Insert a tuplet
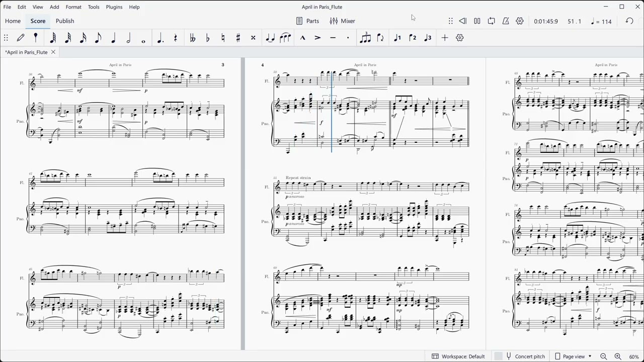Viewport: 644px width, 362px height. tap(365, 38)
